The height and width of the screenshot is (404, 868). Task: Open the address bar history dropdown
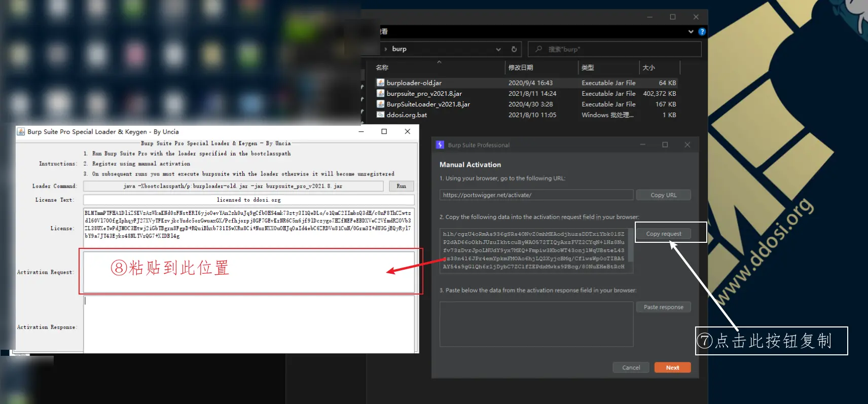click(x=498, y=49)
